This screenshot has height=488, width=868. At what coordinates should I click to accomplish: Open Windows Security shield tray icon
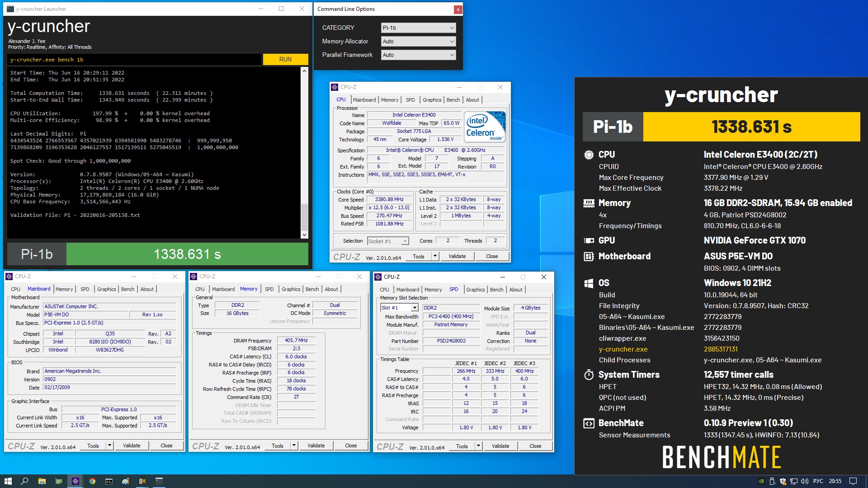coord(783,481)
